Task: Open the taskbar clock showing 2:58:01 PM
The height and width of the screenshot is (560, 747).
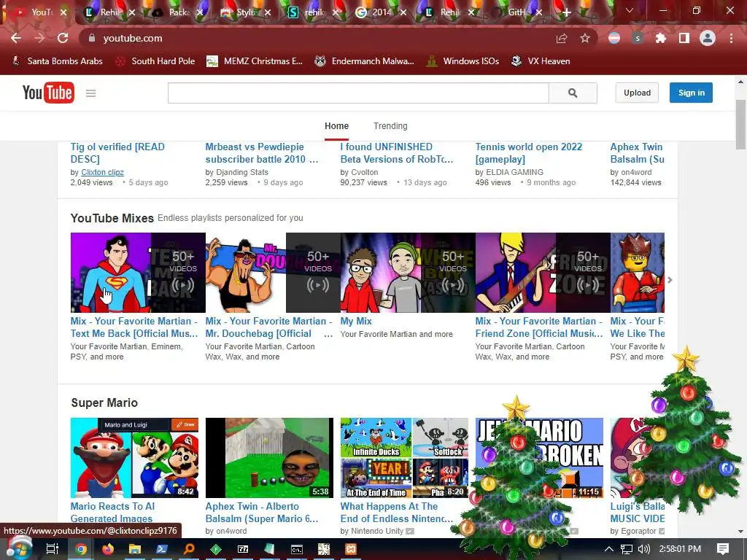Action: coord(680,549)
